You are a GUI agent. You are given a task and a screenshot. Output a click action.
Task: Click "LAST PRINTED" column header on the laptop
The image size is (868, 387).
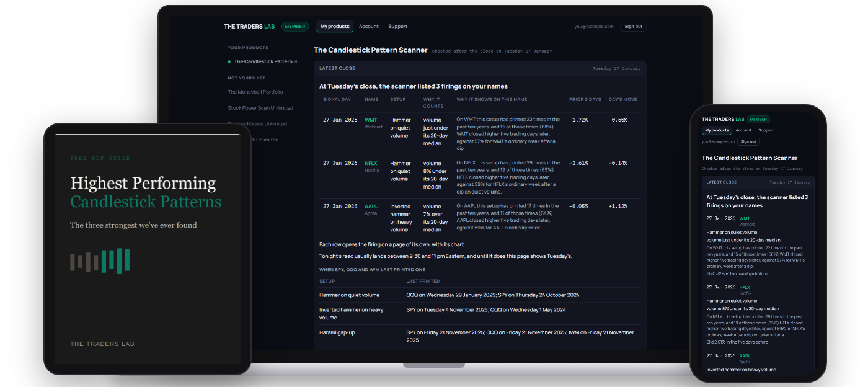coord(423,281)
